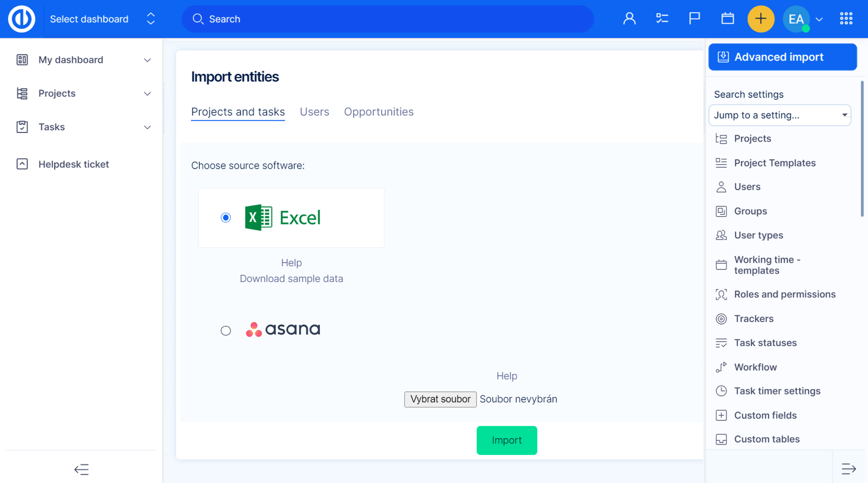Image resolution: width=868 pixels, height=483 pixels.
Task: Click the Easy Project logo icon
Action: click(x=21, y=19)
